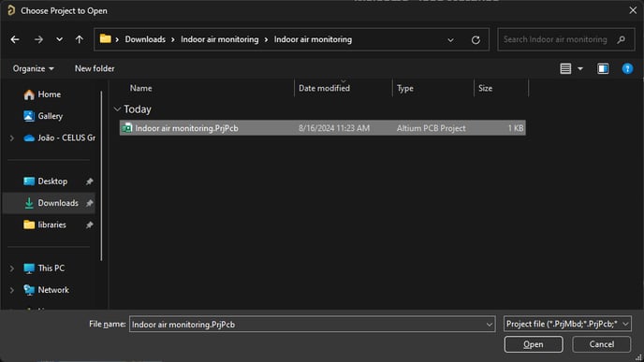Open recent locations dropdown arrow
This screenshot has width=644, height=362.
[x=60, y=39]
